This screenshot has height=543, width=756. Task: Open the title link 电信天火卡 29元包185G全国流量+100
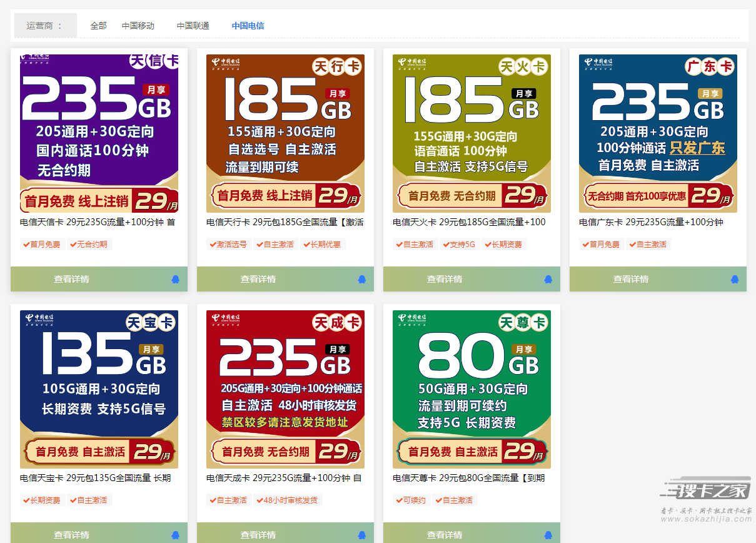click(x=469, y=222)
